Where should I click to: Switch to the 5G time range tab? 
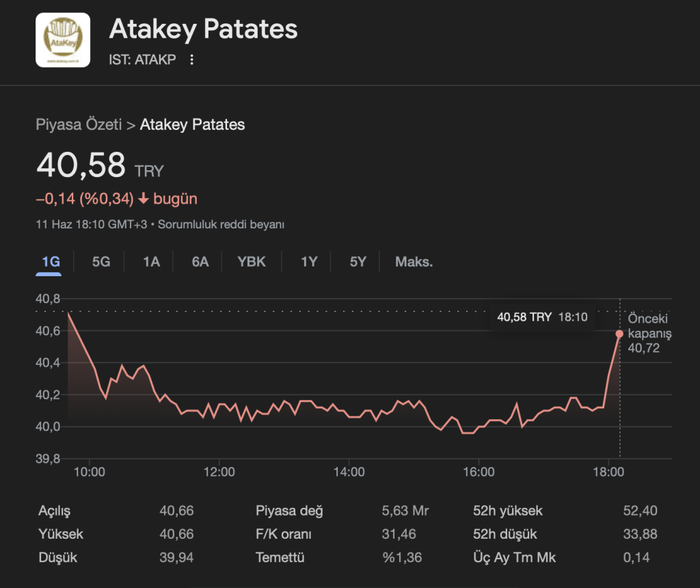pos(101,262)
